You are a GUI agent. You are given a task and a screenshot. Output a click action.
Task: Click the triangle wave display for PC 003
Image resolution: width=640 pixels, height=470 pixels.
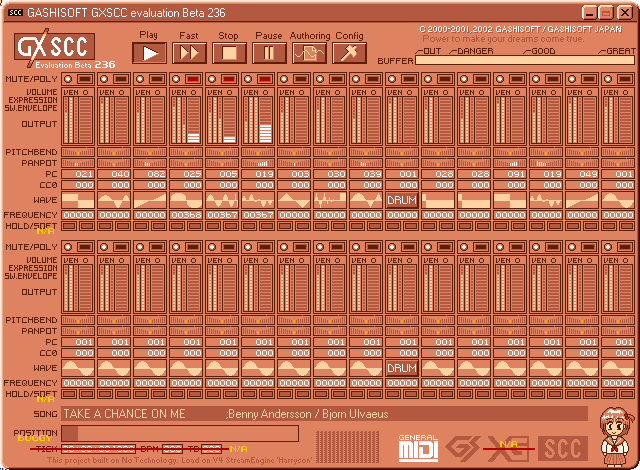294,200
